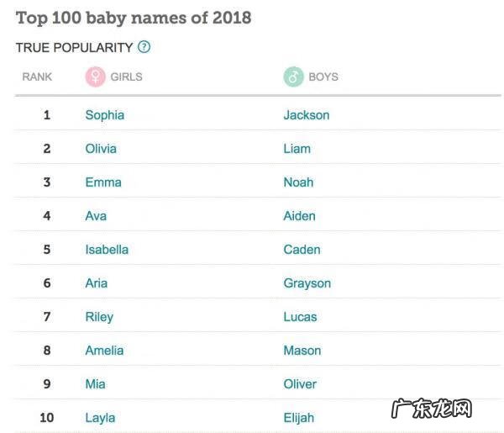Image resolution: width=504 pixels, height=433 pixels.
Task: Click the Rank column header
Action: (x=37, y=77)
